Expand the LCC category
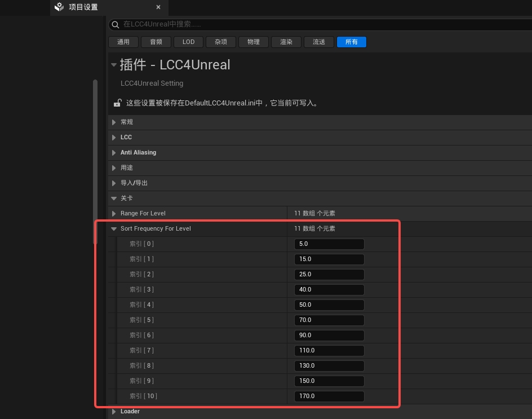This screenshot has width=532, height=419. [114, 138]
